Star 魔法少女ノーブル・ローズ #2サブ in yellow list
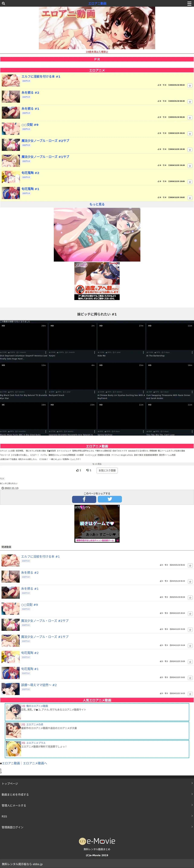Screen dimensions: 194x868 tap(190, 150)
